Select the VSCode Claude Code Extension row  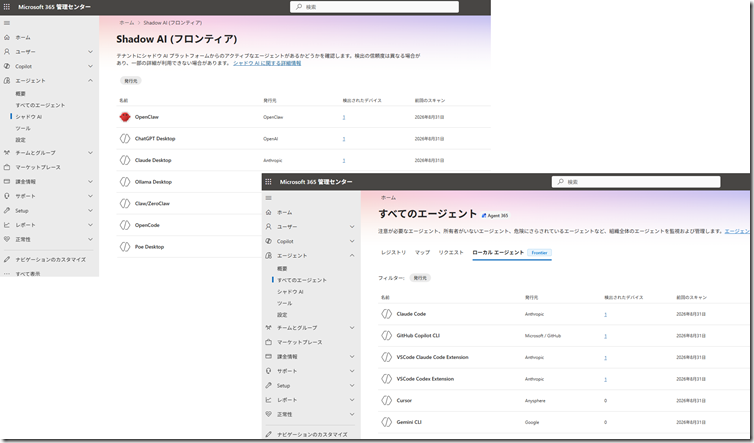tap(564, 357)
